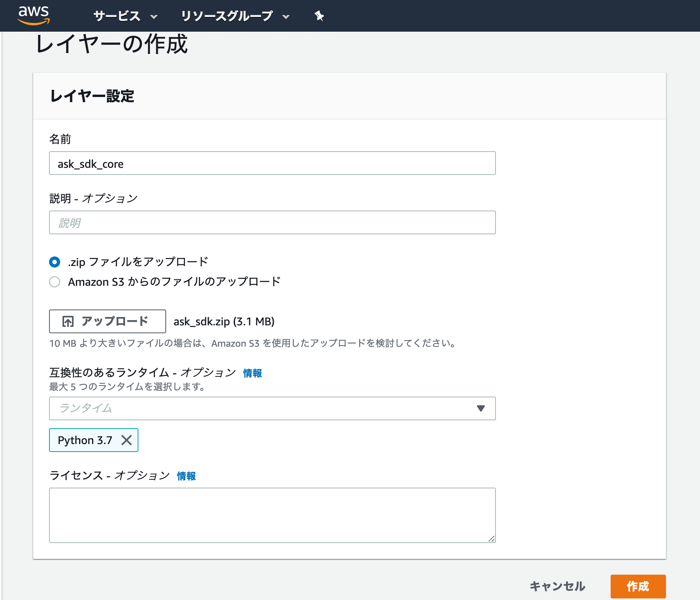Image resolution: width=700 pixels, height=600 pixels.
Task: Click the キャンセル button
Action: tap(558, 587)
